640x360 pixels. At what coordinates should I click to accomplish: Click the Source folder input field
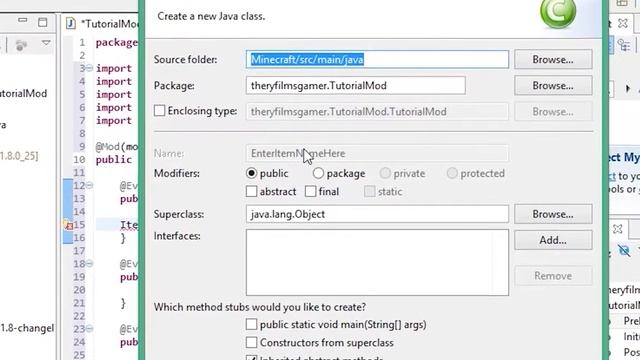377,60
